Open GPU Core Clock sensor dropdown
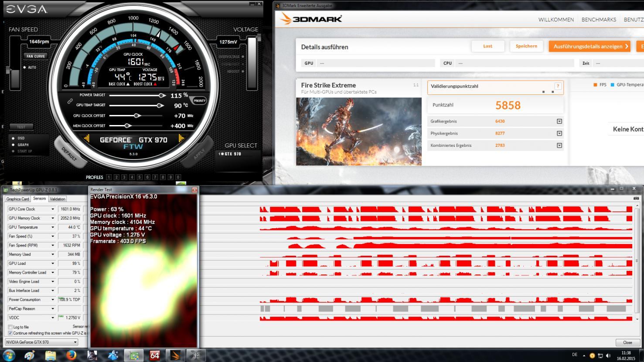This screenshot has height=362, width=644. click(x=53, y=209)
